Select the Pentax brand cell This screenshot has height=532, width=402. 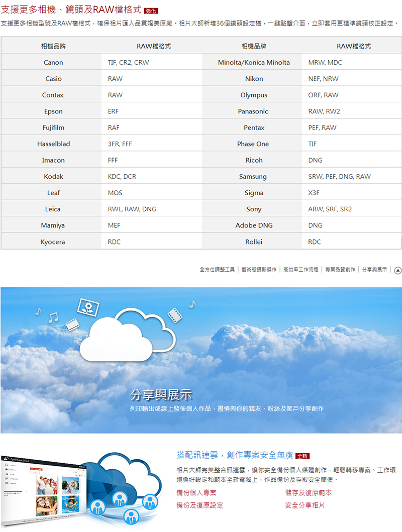252,127
